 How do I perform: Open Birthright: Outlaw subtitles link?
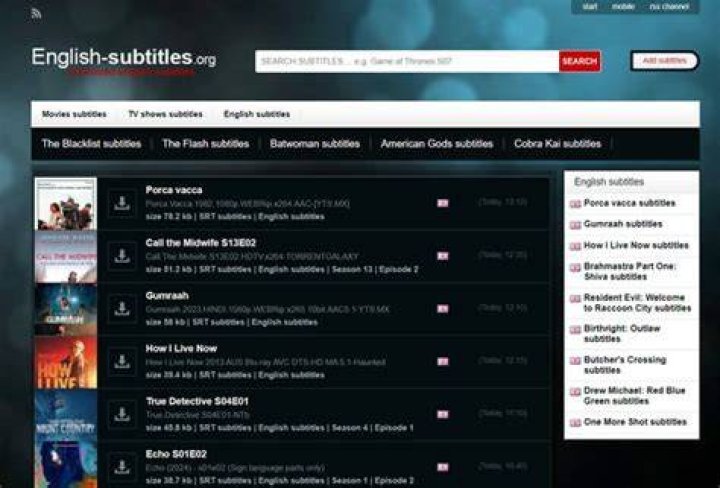(622, 334)
